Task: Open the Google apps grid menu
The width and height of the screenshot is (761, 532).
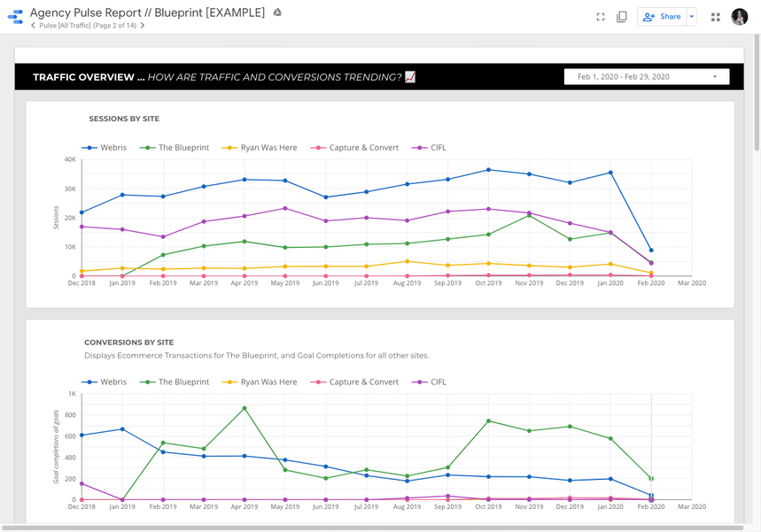Action: point(715,16)
